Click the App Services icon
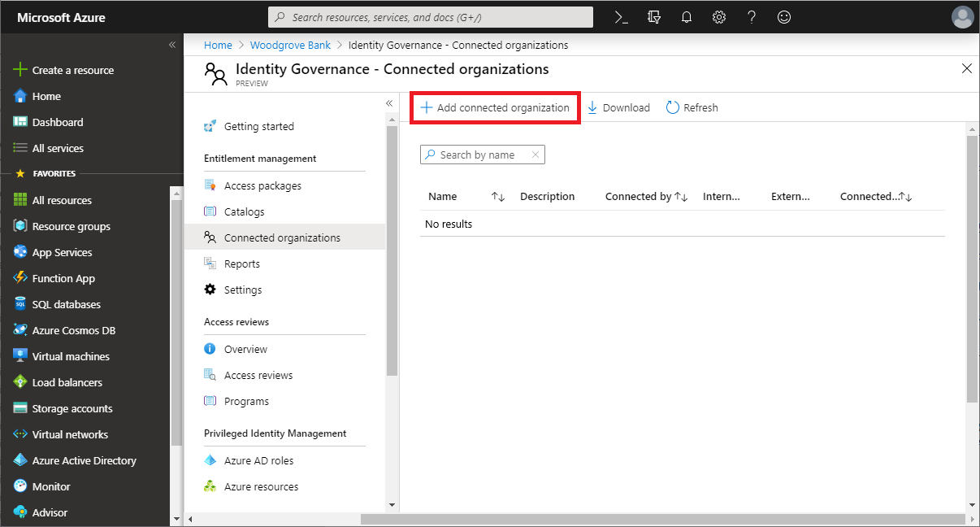The image size is (980, 527). 20,252
